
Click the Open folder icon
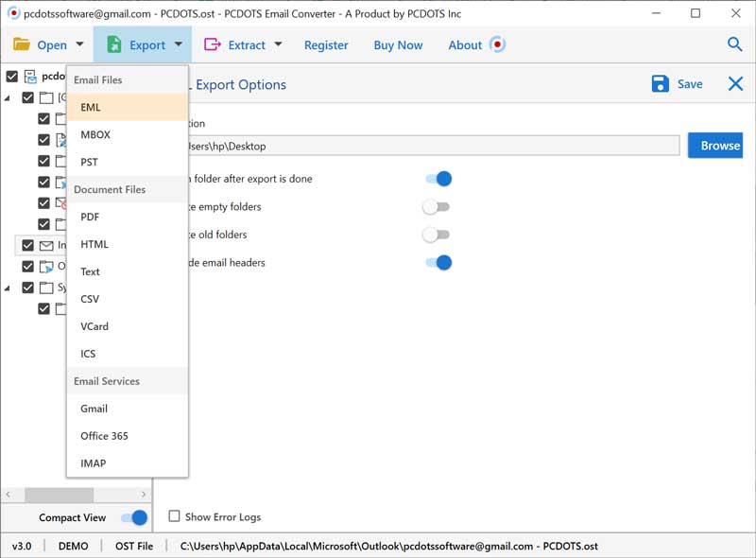[x=22, y=44]
